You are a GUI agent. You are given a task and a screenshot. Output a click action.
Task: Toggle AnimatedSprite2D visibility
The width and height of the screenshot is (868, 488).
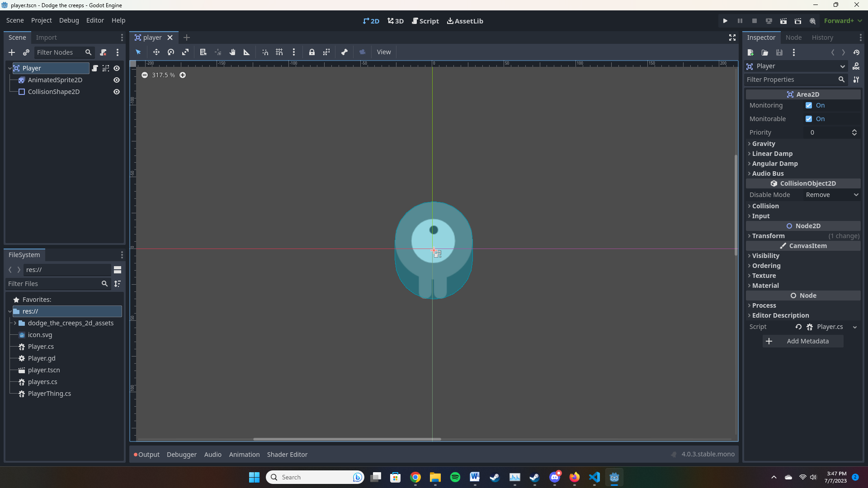(116, 80)
